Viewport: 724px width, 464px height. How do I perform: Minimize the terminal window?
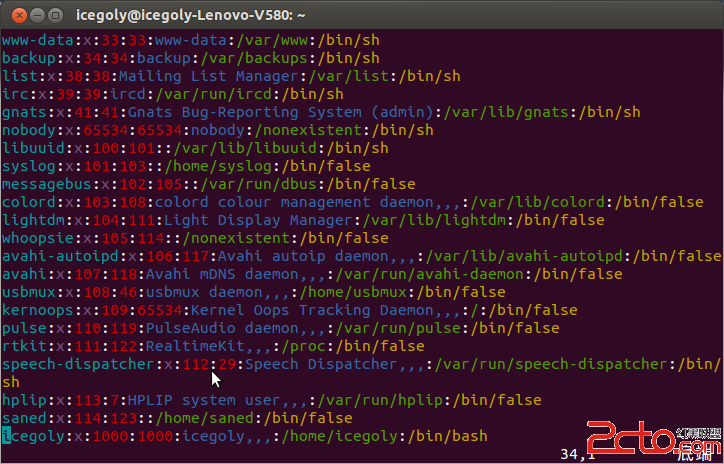pyautogui.click(x=37, y=16)
